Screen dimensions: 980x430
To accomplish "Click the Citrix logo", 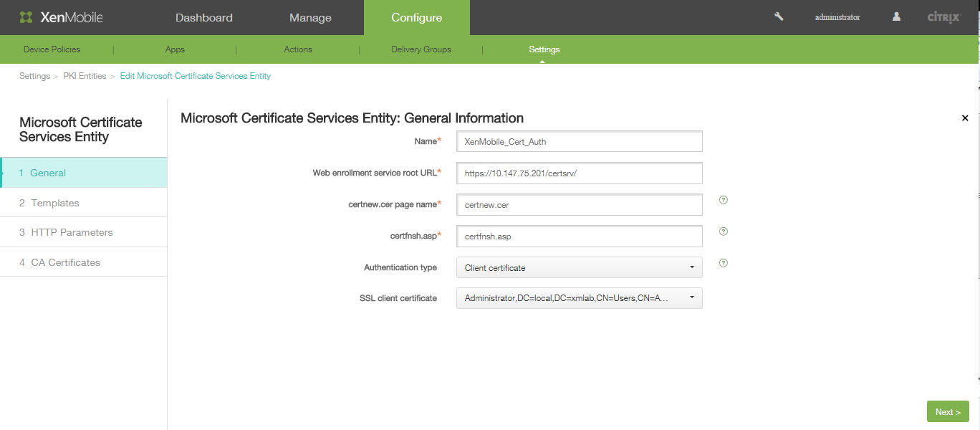I will (x=943, y=17).
